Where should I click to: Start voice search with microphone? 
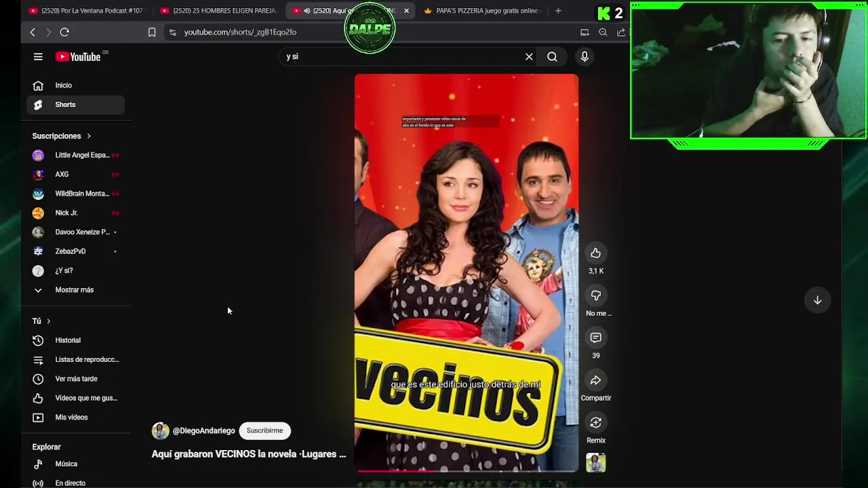point(585,57)
